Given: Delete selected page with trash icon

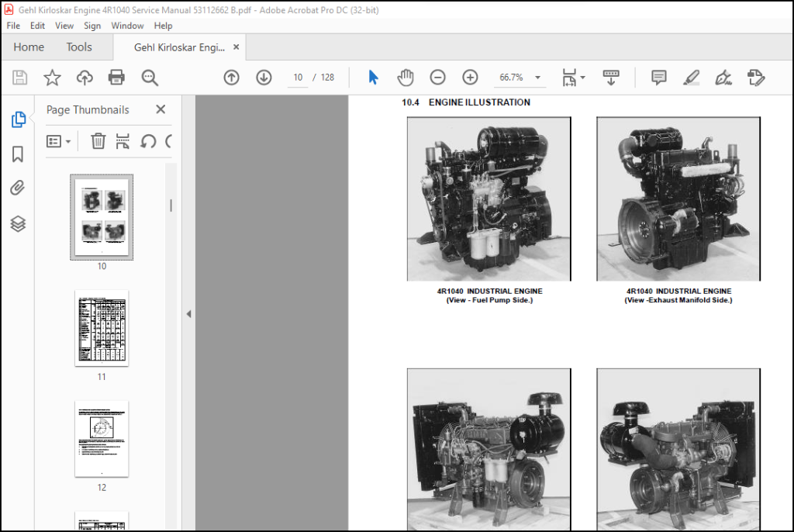Looking at the screenshot, I should coord(98,141).
